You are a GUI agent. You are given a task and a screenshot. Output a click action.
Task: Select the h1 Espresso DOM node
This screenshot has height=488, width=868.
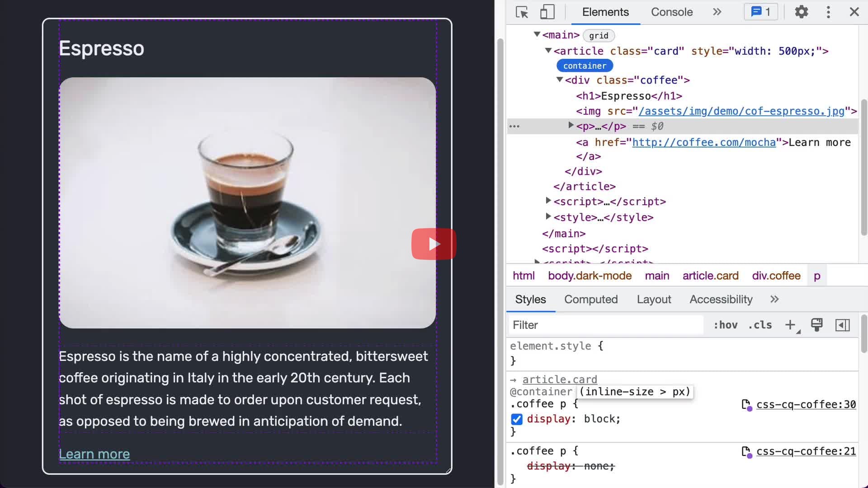point(629,96)
